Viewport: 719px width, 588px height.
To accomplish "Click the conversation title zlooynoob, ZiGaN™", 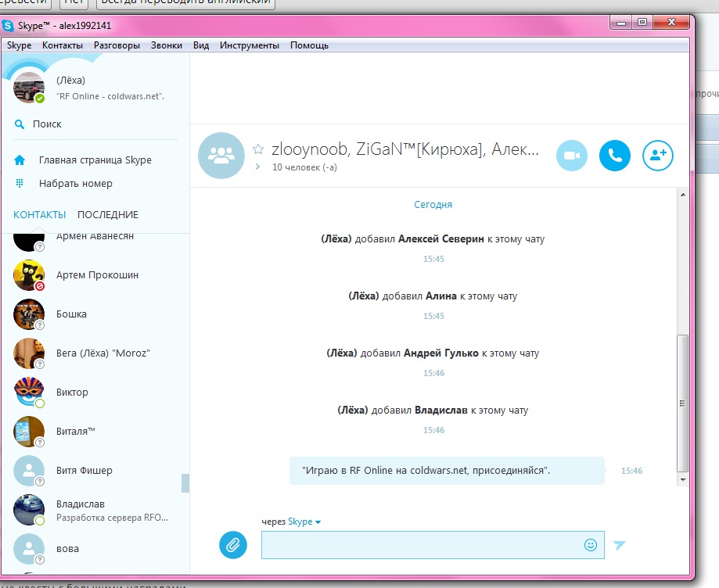I will tap(405, 149).
